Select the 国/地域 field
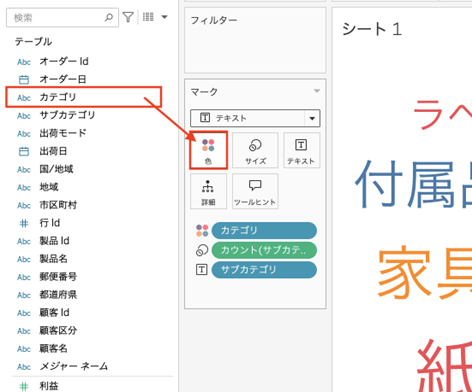This screenshot has width=472, height=392. point(56,169)
